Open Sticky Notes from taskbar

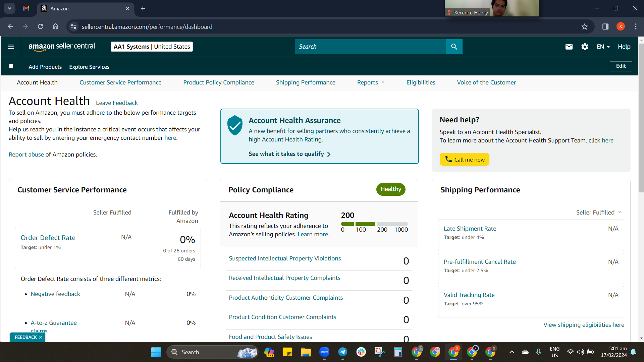click(x=287, y=352)
